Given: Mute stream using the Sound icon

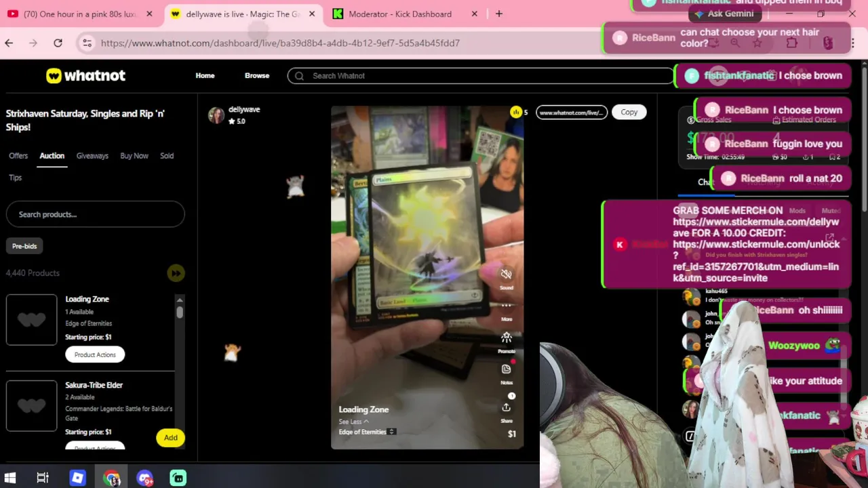Looking at the screenshot, I should (506, 274).
